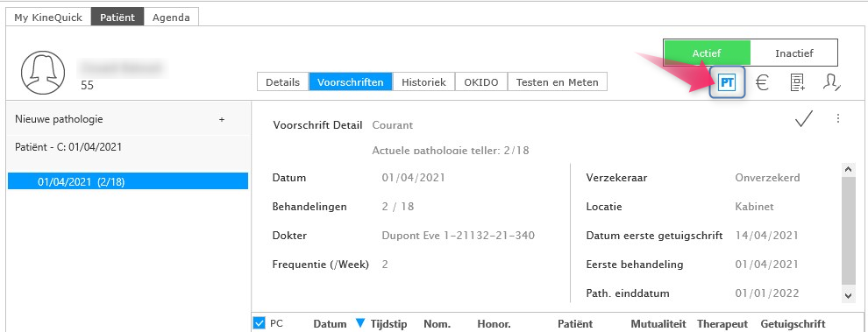Screen dimensions: 868x332
Task: Toggle the PC checkbox
Action: 259,323
